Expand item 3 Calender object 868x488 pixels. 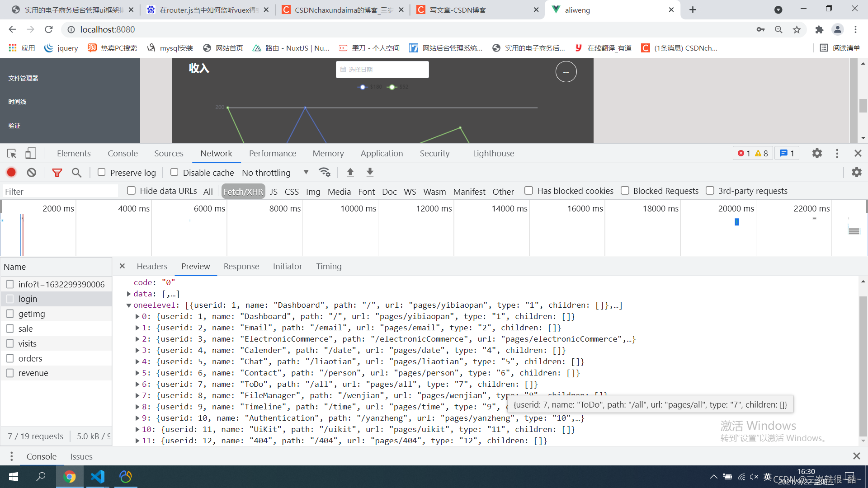(x=137, y=350)
